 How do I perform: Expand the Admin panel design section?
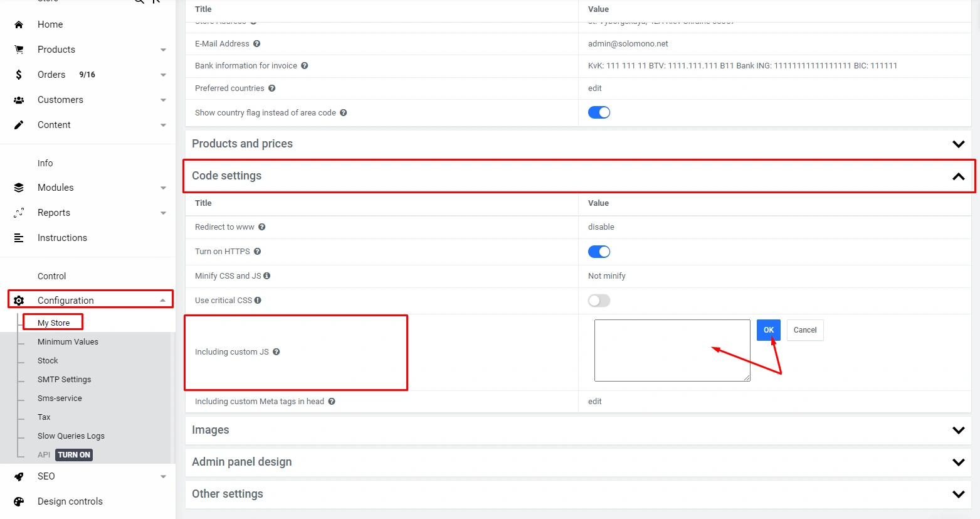(958, 462)
